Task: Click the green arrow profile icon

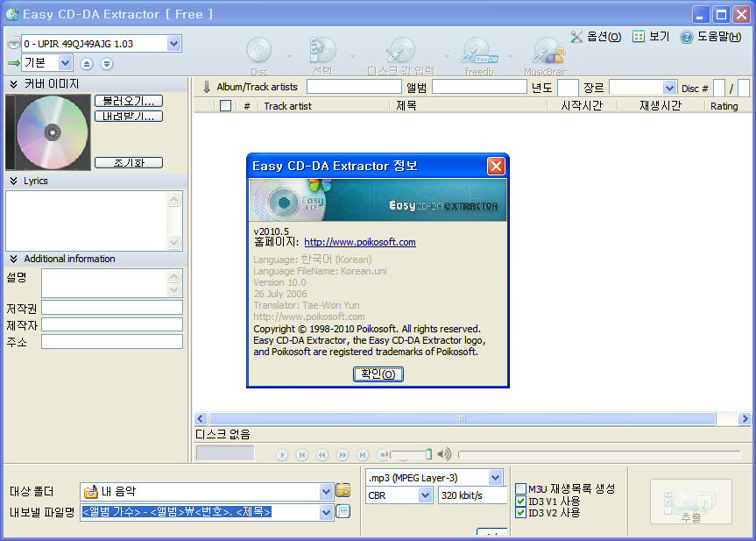Action: point(13,63)
